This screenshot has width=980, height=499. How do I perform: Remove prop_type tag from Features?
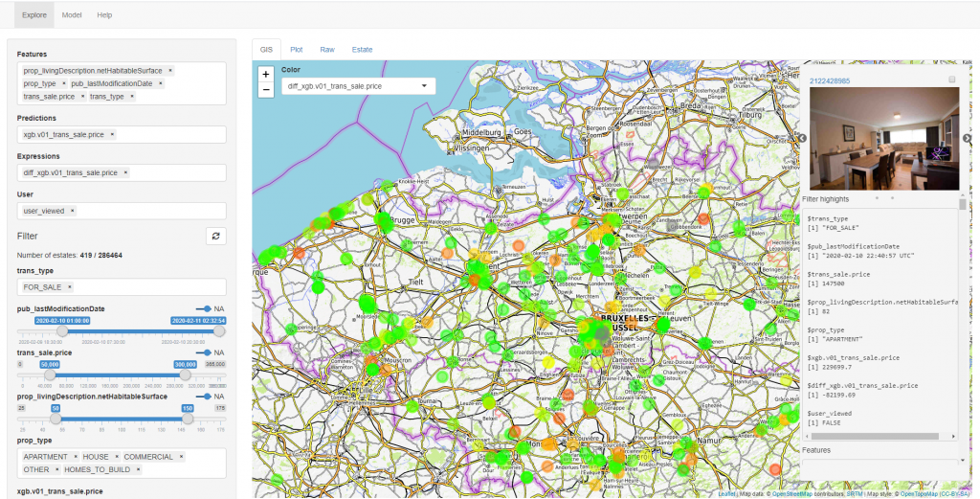pos(63,83)
